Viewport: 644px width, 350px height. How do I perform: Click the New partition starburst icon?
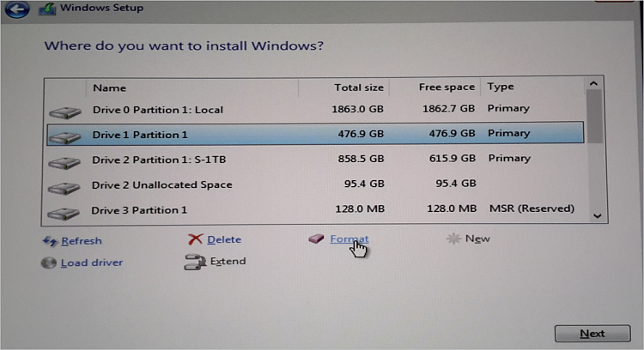[x=453, y=238]
